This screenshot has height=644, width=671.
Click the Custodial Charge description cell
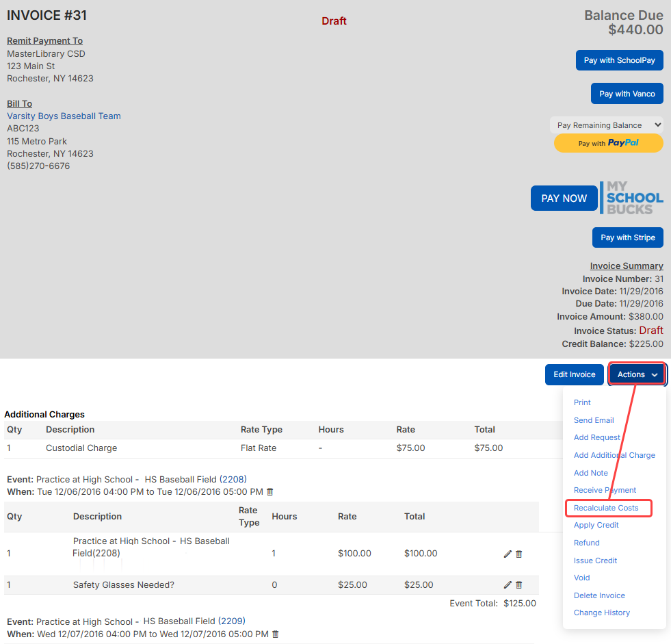click(81, 448)
